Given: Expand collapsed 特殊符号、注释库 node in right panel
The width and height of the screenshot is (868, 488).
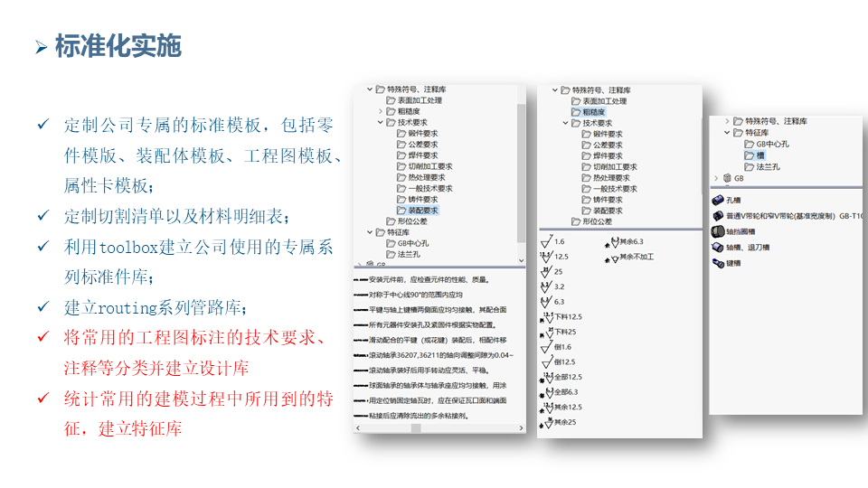Looking at the screenshot, I should click(726, 121).
